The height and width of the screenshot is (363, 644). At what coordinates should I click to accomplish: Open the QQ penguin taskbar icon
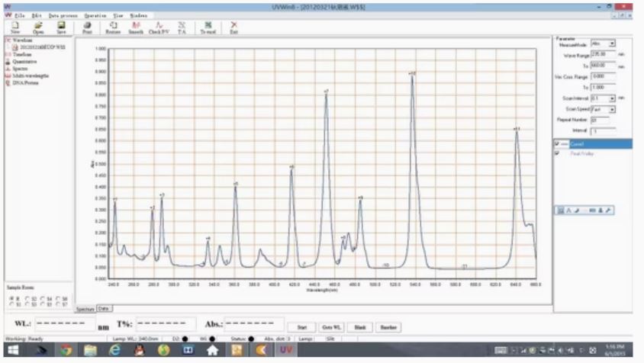pyautogui.click(x=139, y=350)
